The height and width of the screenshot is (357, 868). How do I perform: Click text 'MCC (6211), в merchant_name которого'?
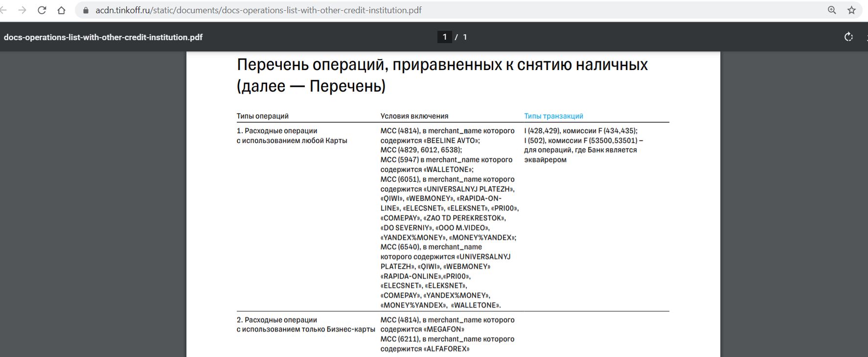(448, 339)
